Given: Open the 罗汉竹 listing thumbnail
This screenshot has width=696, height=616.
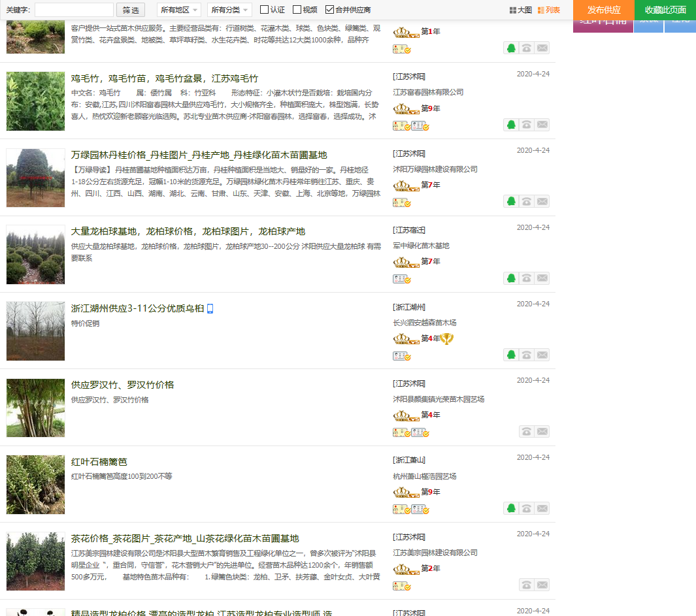Looking at the screenshot, I should pyautogui.click(x=35, y=408).
